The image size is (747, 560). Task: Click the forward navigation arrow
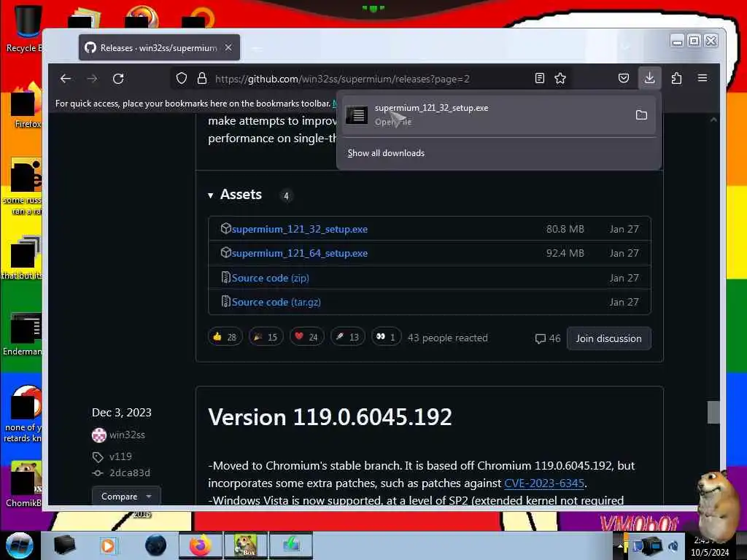(x=92, y=79)
